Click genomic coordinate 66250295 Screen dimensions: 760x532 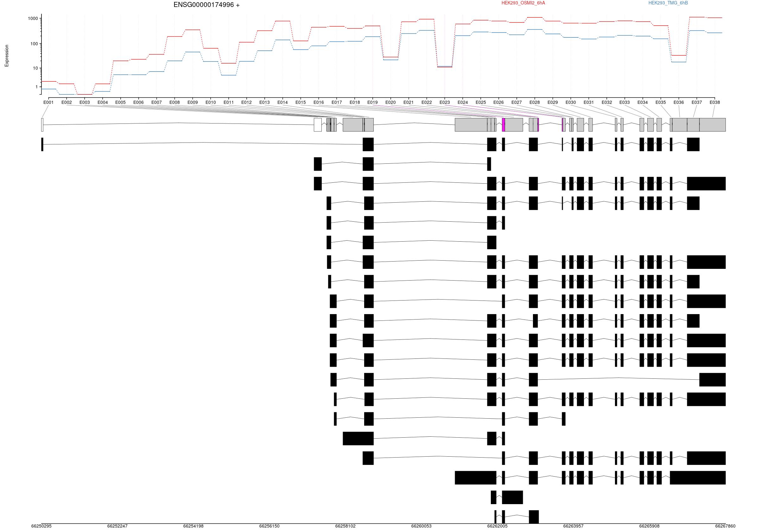41,526
